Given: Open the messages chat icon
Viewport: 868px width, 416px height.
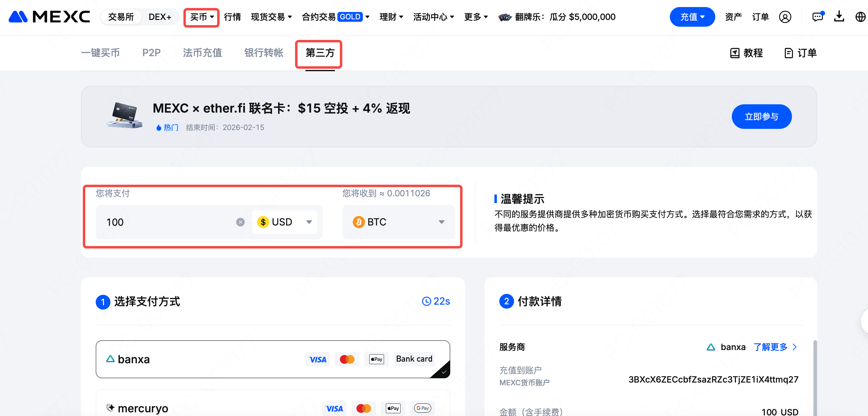Looking at the screenshot, I should click(x=817, y=17).
